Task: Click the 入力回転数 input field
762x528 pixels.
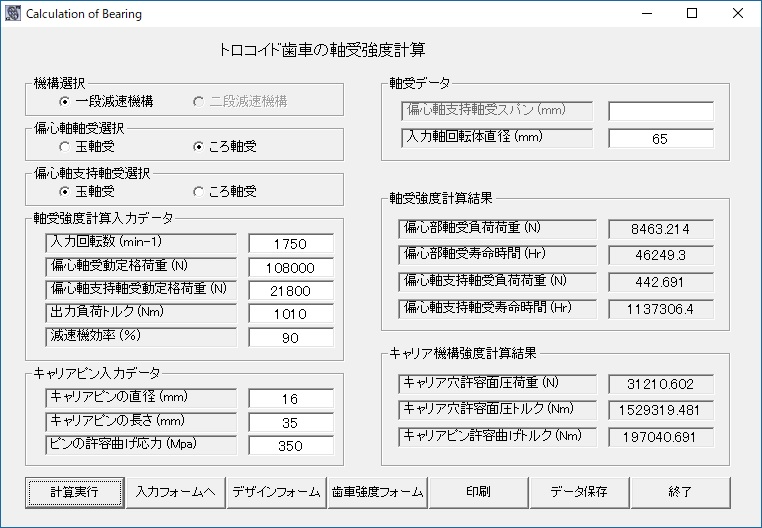Action: [x=290, y=245]
